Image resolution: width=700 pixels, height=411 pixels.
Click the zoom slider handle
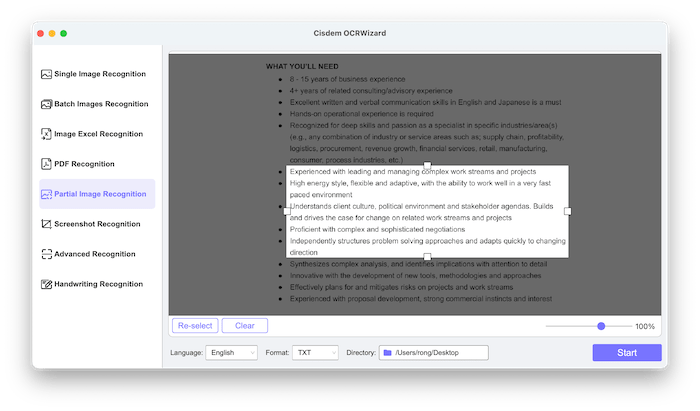click(x=601, y=326)
